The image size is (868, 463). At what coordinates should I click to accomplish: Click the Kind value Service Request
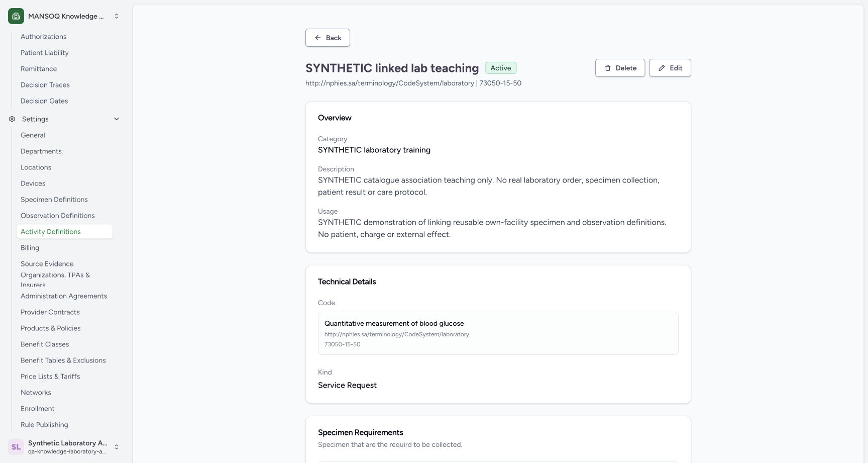point(347,385)
